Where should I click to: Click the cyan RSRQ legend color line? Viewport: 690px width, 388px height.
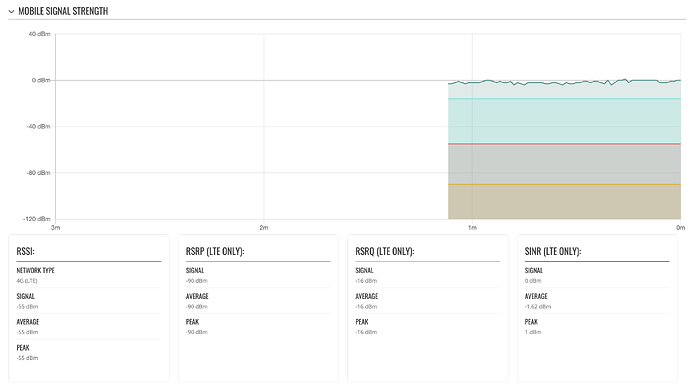click(428, 261)
